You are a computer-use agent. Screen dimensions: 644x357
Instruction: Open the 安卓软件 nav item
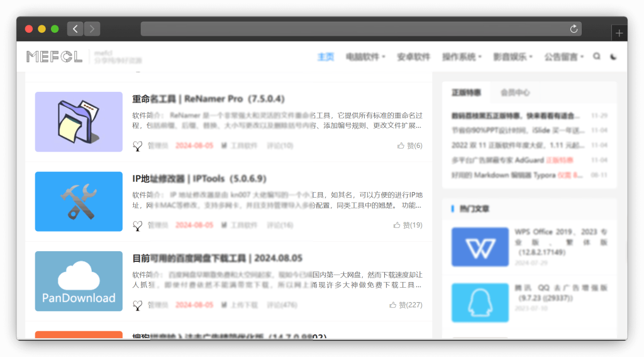click(413, 57)
